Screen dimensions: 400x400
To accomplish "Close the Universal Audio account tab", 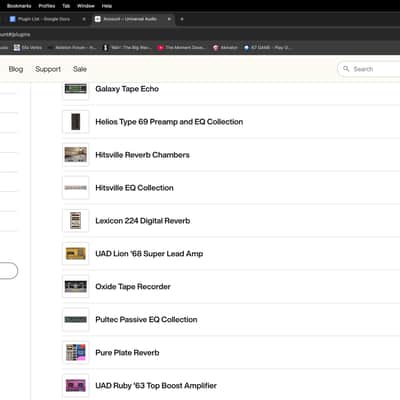I will (x=169, y=19).
